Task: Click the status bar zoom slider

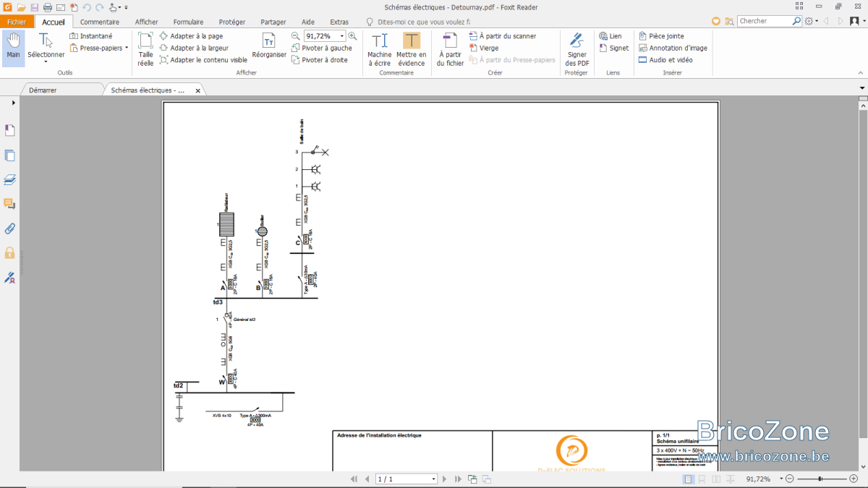Action: [x=821, y=479]
